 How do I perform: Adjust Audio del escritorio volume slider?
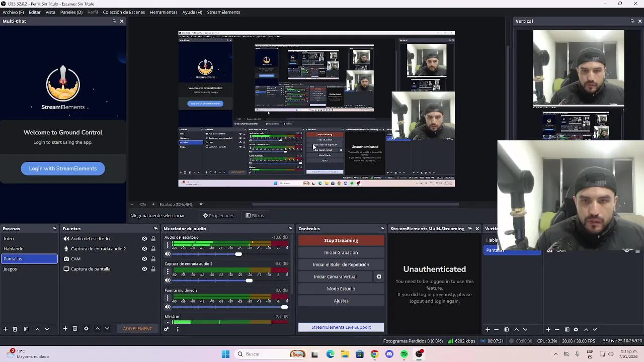pos(238,254)
